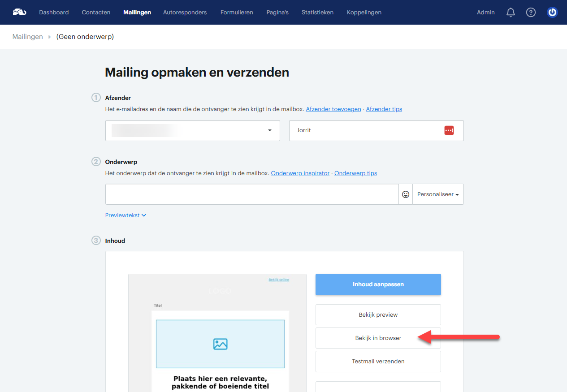The image size is (567, 392).
Task: Go to the Contacten menu
Action: pyautogui.click(x=96, y=13)
